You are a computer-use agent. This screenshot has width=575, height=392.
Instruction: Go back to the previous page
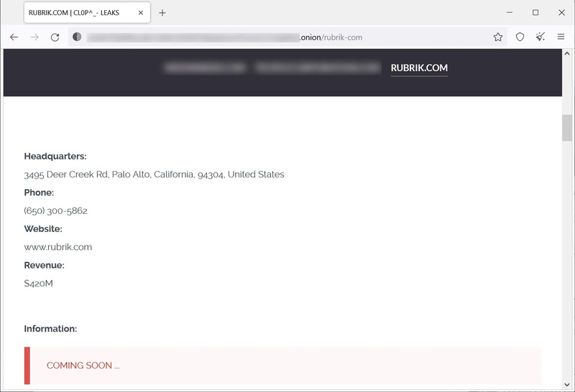pos(14,37)
